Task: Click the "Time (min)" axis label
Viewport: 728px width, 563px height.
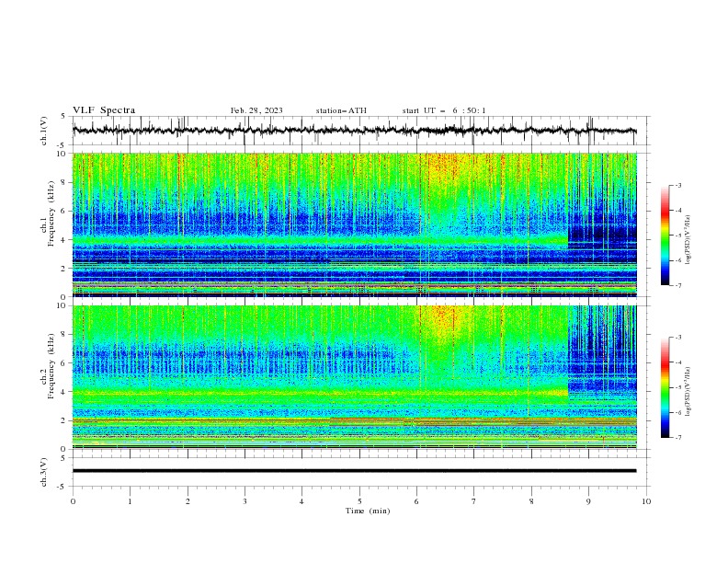Action: tap(368, 511)
